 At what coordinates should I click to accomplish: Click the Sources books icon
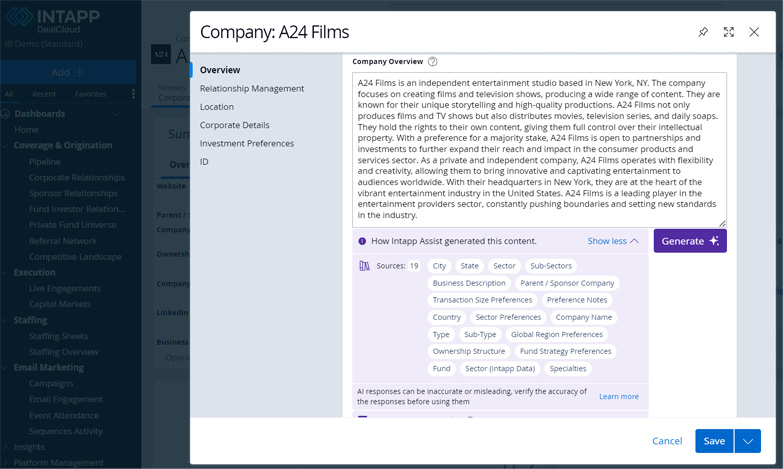point(365,266)
